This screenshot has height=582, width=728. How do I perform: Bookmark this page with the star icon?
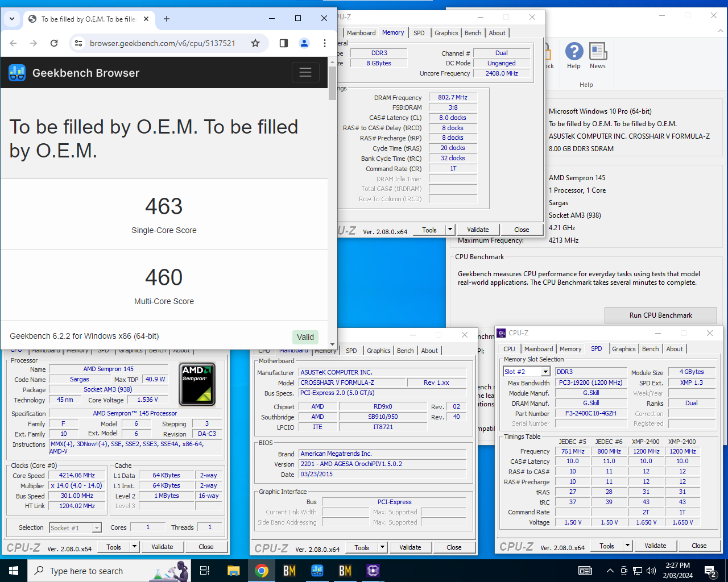click(255, 43)
